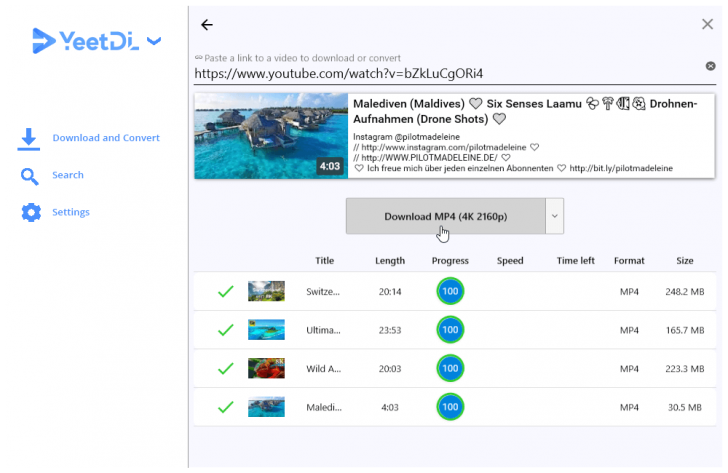The image size is (728, 473).
Task: Click the bit.ly/pilotmadeleine URL text
Action: click(621, 168)
